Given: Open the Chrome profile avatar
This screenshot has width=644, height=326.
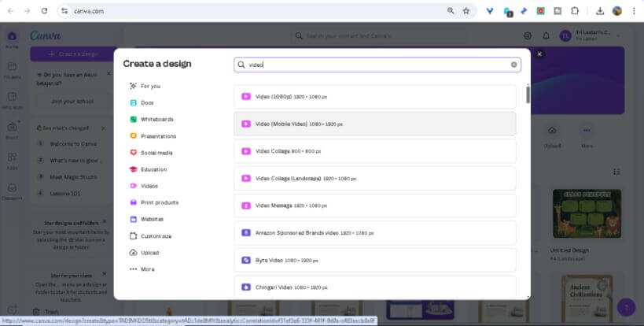Looking at the screenshot, I should point(617,11).
